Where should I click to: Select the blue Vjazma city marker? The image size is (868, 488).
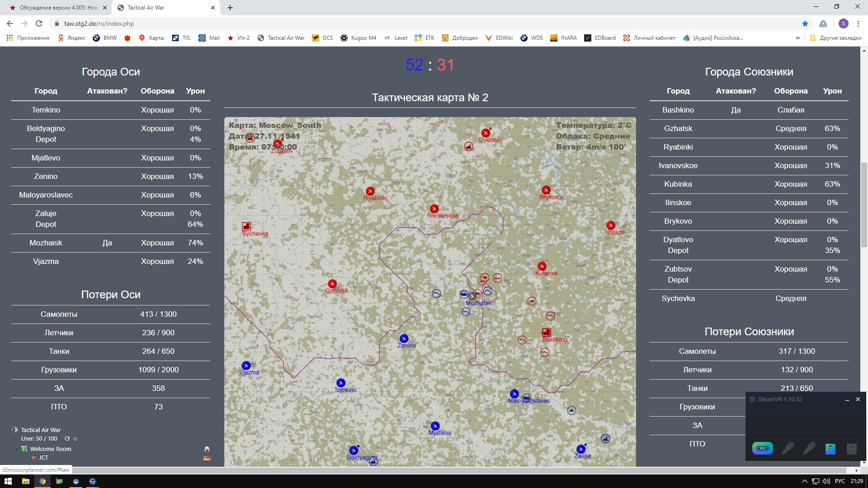point(246,366)
